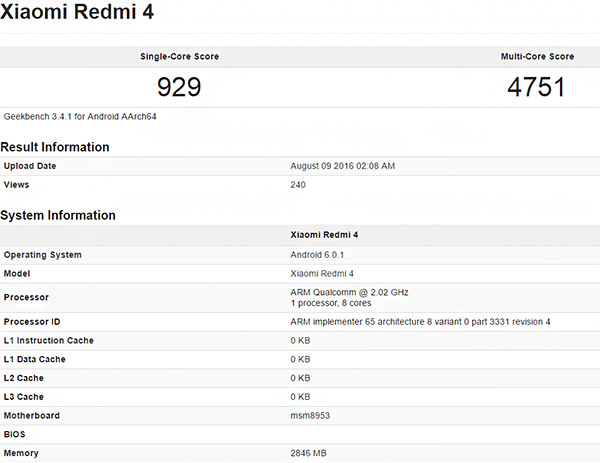Select the Multi-Core Score label
The height and width of the screenshot is (463, 600).
tap(537, 57)
